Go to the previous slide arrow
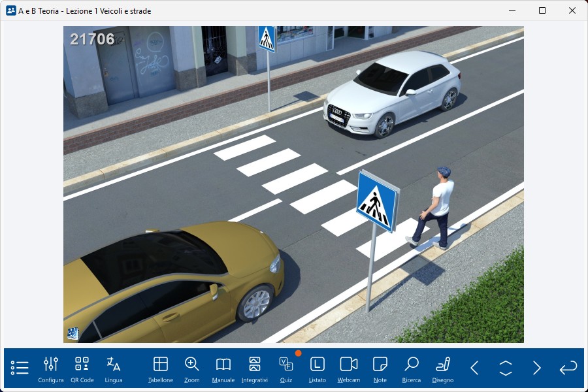 pos(474,368)
